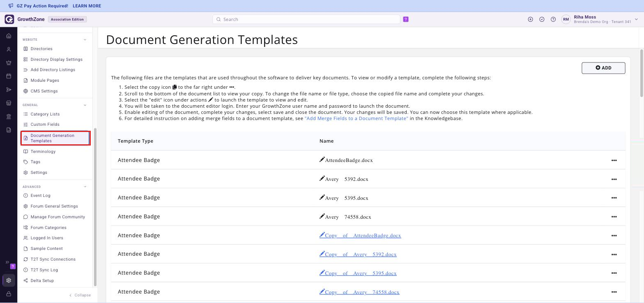Click the Search input field
The width and height of the screenshot is (644, 303).
click(x=306, y=19)
